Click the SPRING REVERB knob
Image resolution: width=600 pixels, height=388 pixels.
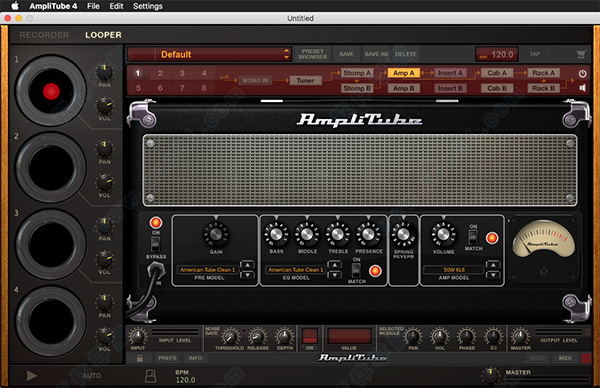pos(403,234)
